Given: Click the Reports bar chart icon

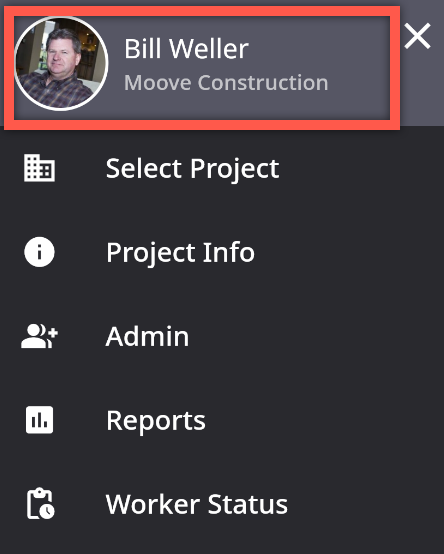Looking at the screenshot, I should point(39,420).
